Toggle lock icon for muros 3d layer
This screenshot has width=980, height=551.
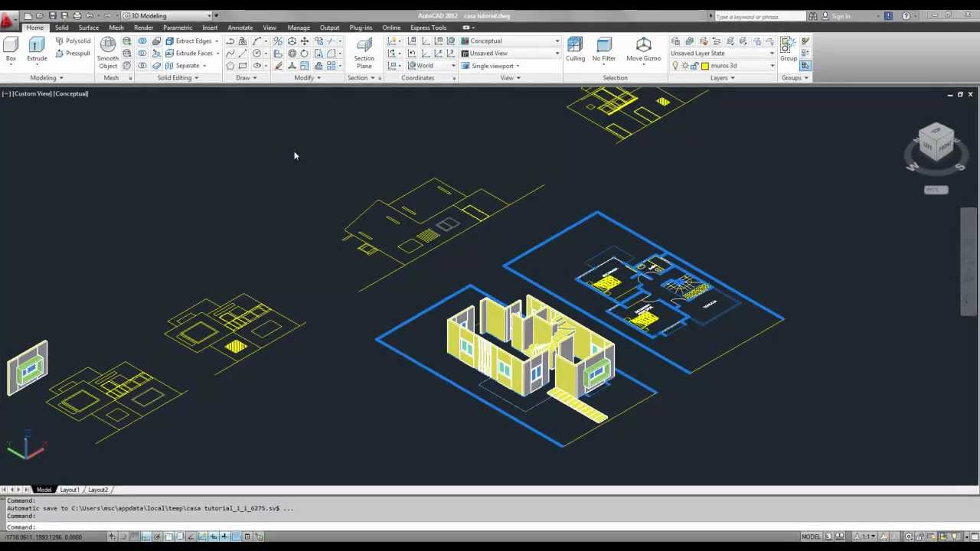click(694, 66)
